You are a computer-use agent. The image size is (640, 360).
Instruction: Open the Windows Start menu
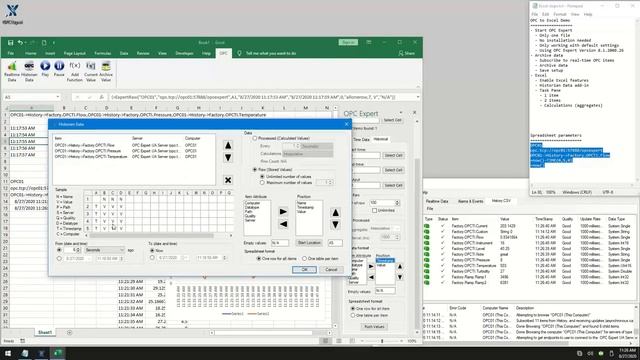[x=8, y=353]
